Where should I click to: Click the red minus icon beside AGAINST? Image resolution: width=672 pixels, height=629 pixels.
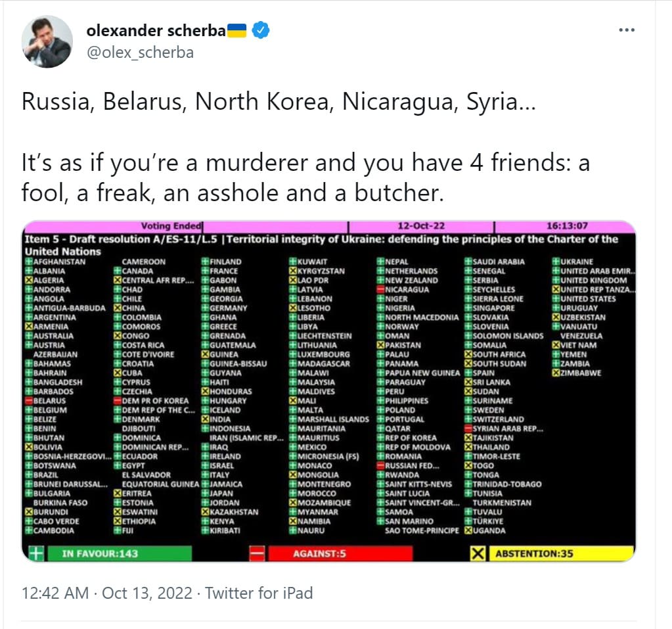click(x=258, y=553)
